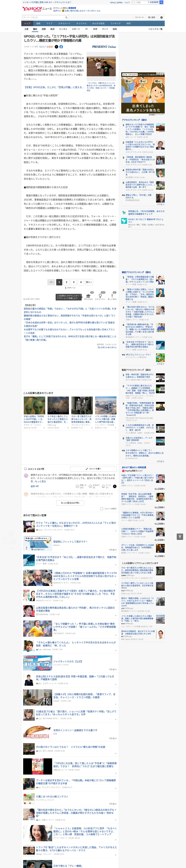186x868 pixels.
Task: Open the みんなの意見 navigation tab
Action: 99,23
